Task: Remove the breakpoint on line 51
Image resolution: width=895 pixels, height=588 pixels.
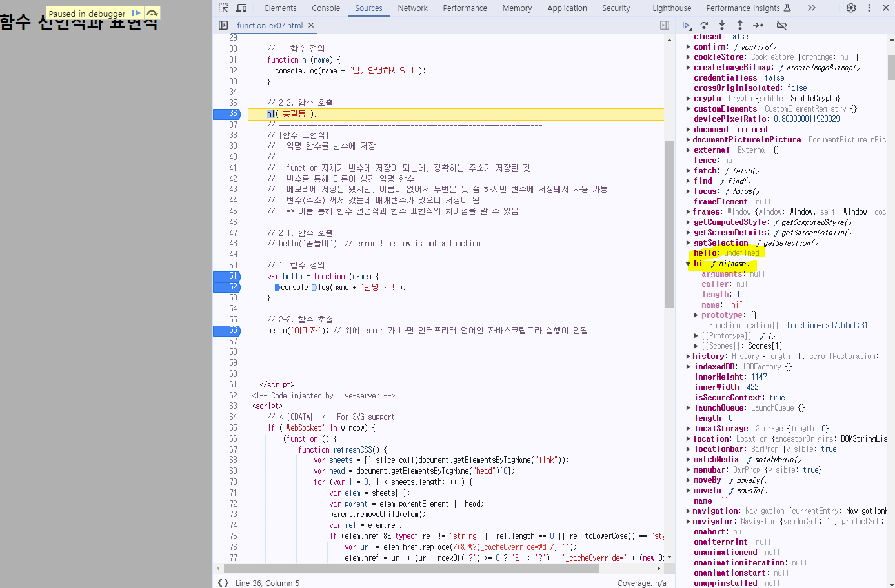Action: pyautogui.click(x=226, y=276)
